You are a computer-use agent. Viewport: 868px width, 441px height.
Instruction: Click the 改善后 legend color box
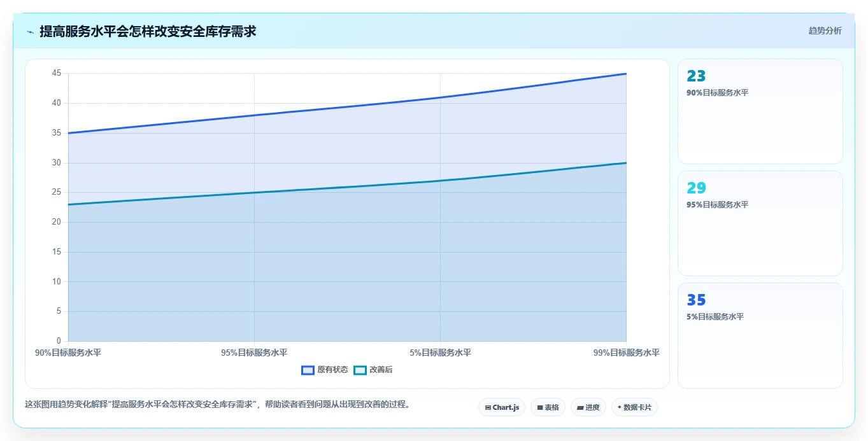point(360,370)
